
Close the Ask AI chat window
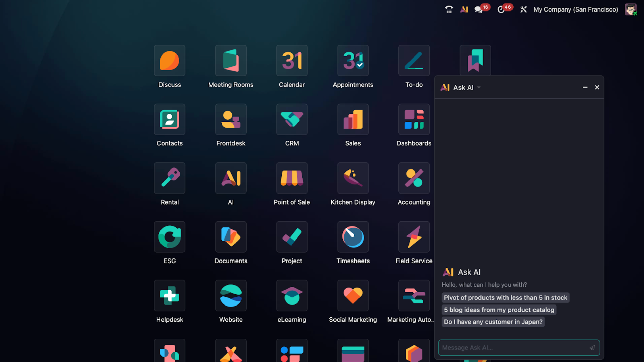(597, 87)
